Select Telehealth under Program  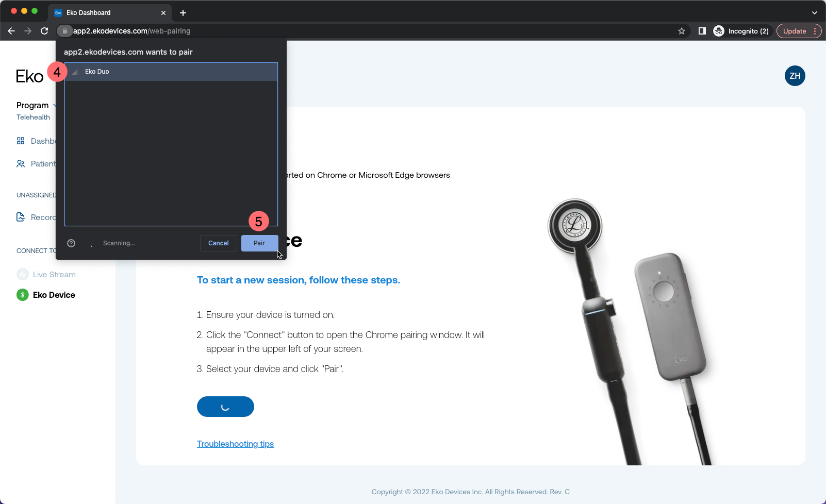(33, 117)
